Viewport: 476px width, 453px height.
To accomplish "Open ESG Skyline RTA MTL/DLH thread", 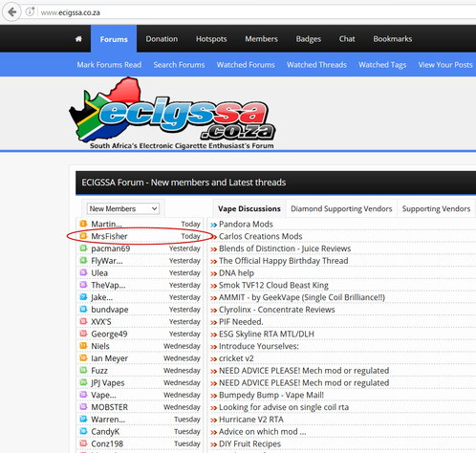I will (267, 334).
